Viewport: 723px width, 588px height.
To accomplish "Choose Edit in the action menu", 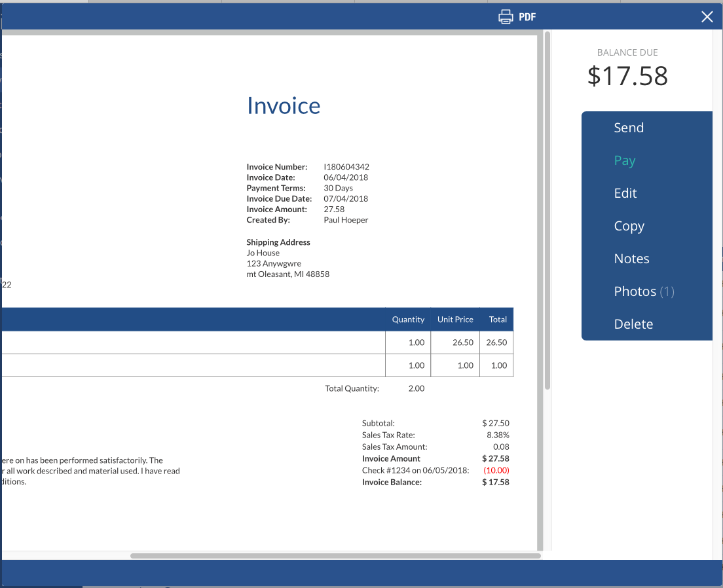I will pos(625,193).
